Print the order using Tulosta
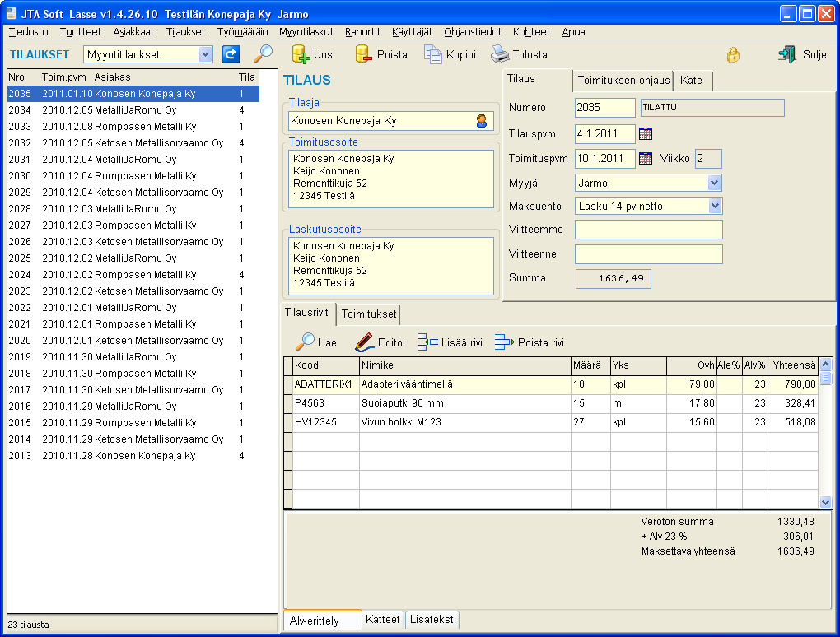Image resolution: width=840 pixels, height=637 pixels. point(519,54)
